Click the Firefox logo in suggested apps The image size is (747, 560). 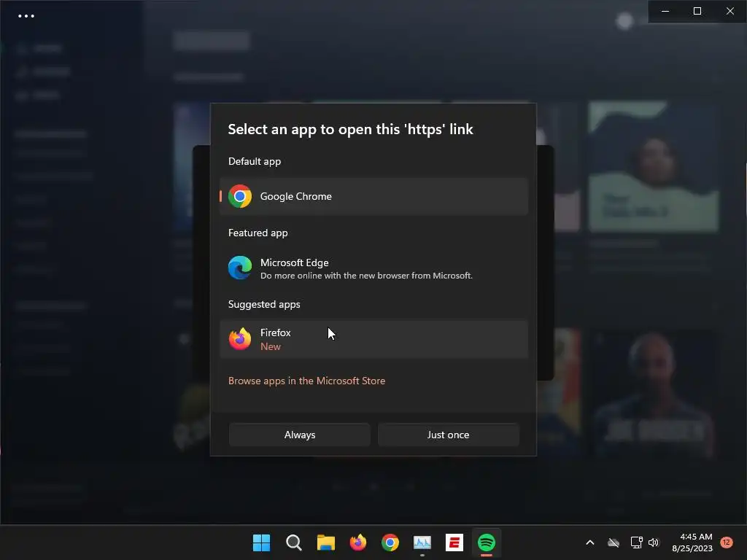click(239, 339)
